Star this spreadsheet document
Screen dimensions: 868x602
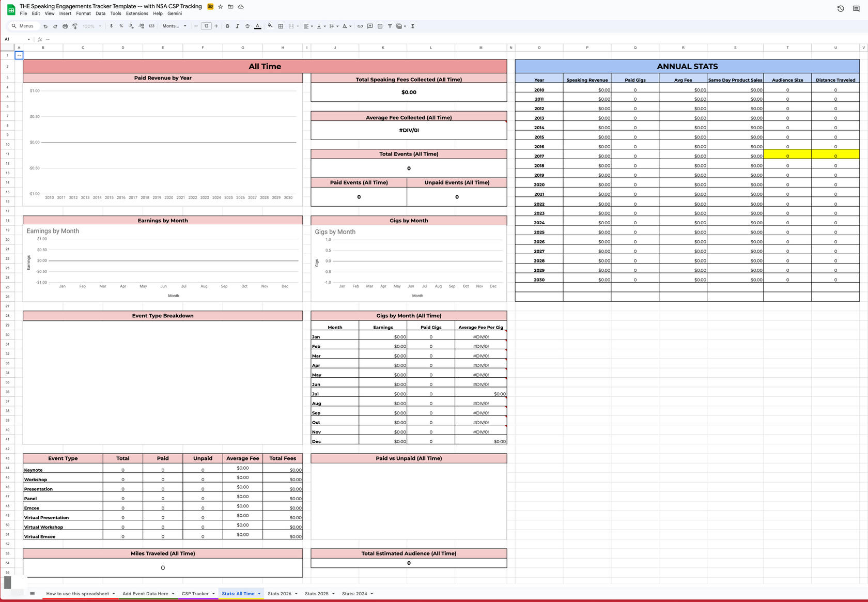tap(221, 7)
